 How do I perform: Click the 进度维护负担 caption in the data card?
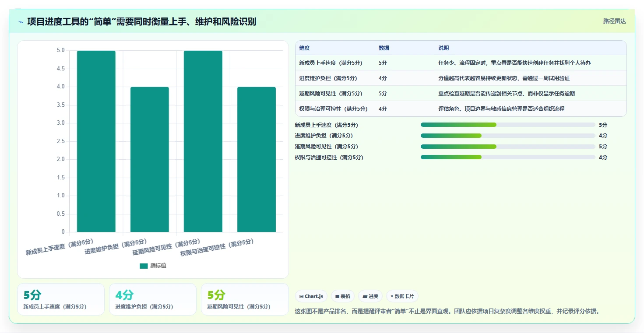tap(144, 307)
